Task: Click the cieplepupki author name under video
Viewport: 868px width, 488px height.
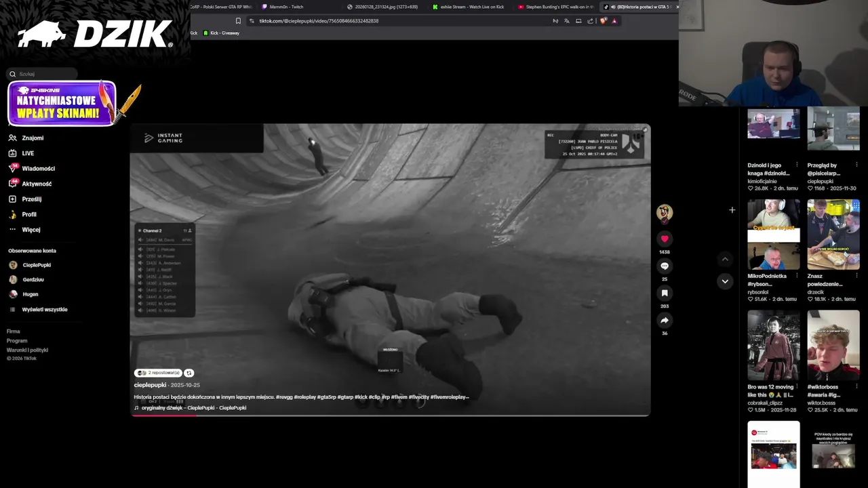Action: coord(150,385)
